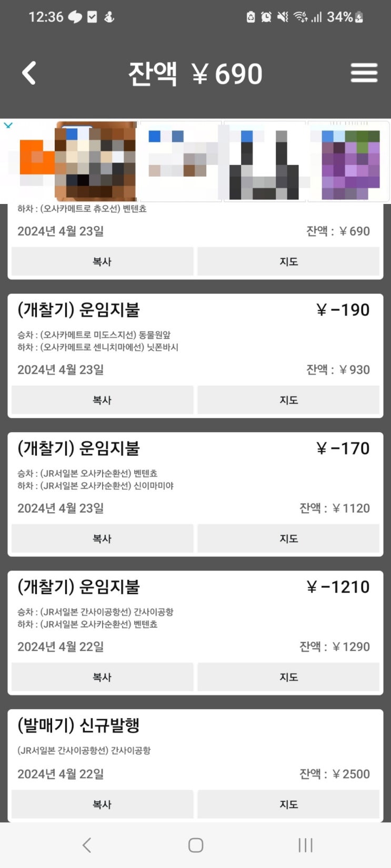
Task: Tap the 잔액 ¥690 header title
Action: (195, 74)
